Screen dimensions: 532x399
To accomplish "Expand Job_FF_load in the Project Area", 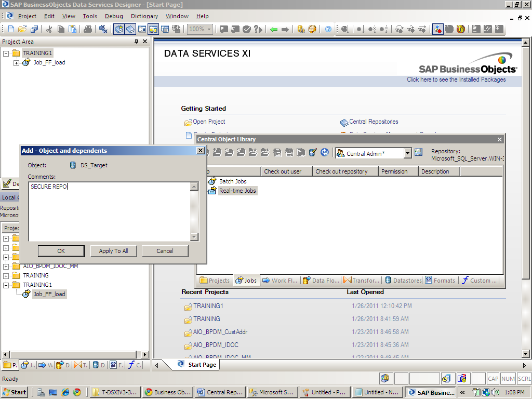I will point(16,63).
